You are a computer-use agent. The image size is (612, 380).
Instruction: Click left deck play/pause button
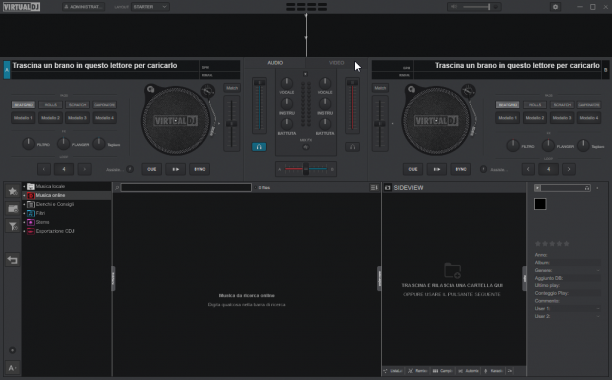coord(176,169)
